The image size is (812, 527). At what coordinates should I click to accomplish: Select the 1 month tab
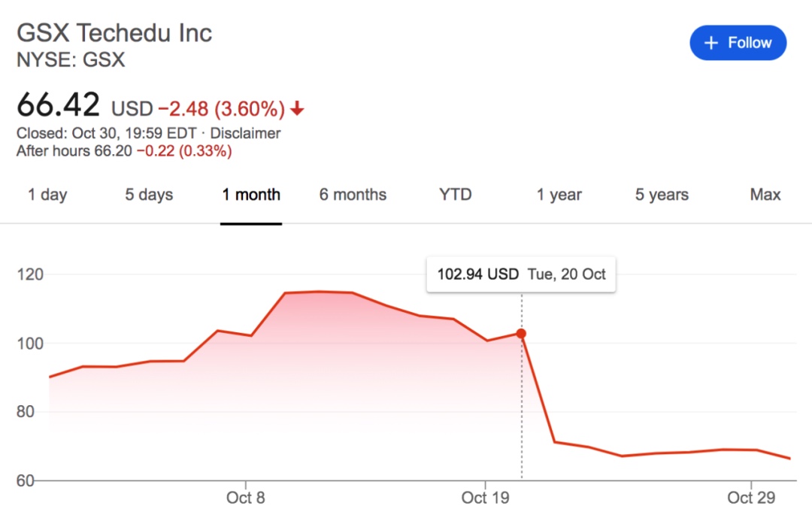[x=251, y=195]
